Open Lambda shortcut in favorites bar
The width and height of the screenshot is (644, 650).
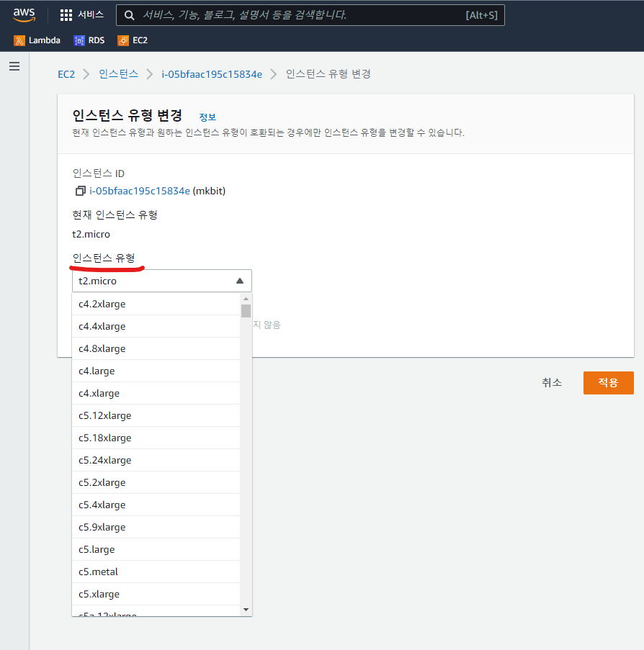37,40
